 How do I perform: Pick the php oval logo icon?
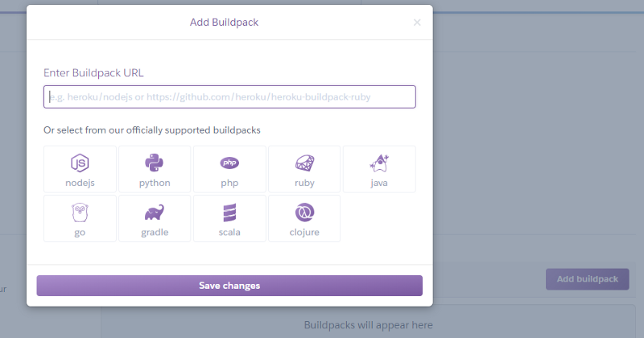pyautogui.click(x=229, y=163)
